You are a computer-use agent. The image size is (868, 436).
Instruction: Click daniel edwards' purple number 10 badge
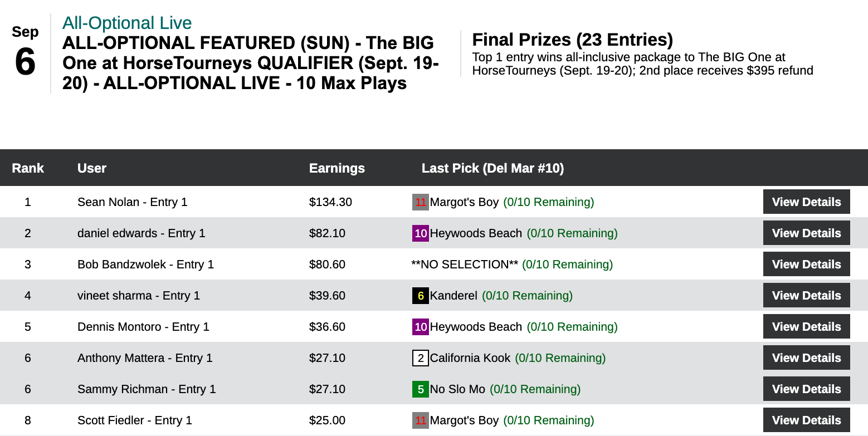420,233
